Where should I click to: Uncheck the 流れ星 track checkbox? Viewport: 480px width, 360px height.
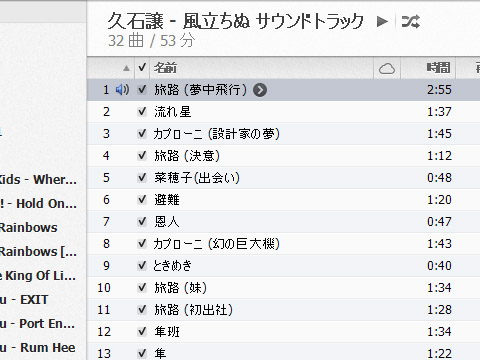pyautogui.click(x=142, y=112)
